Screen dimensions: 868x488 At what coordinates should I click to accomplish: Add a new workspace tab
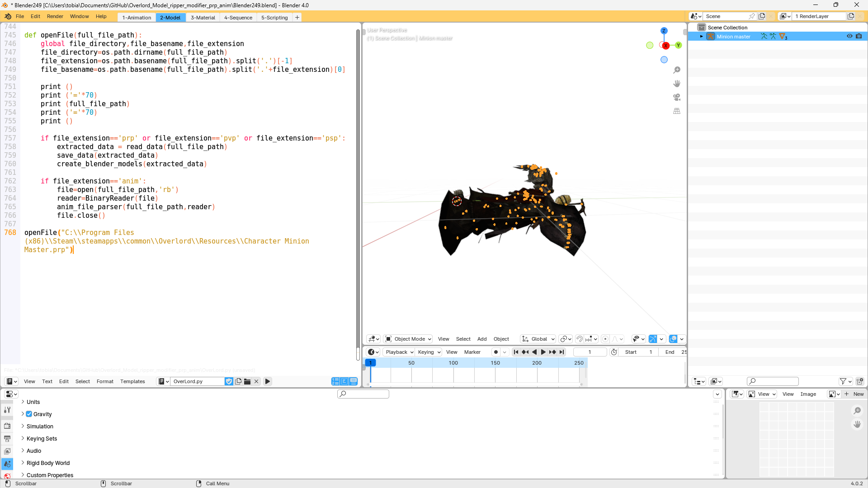tap(297, 18)
